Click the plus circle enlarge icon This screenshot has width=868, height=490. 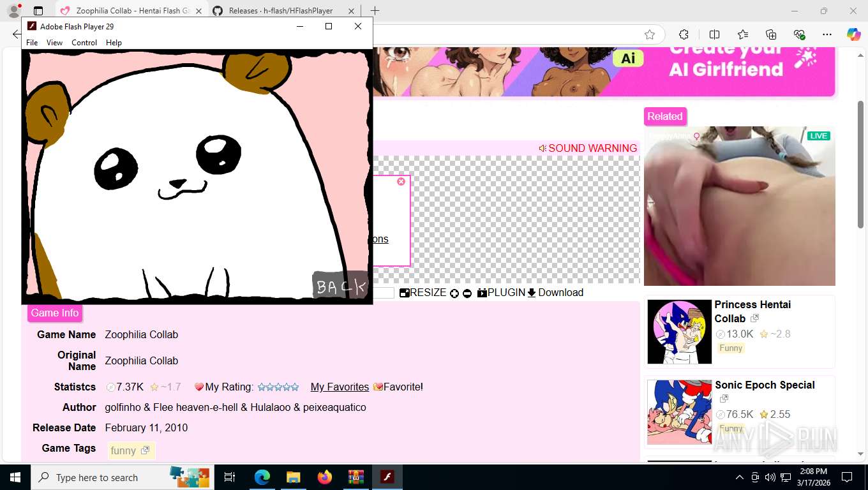point(454,293)
